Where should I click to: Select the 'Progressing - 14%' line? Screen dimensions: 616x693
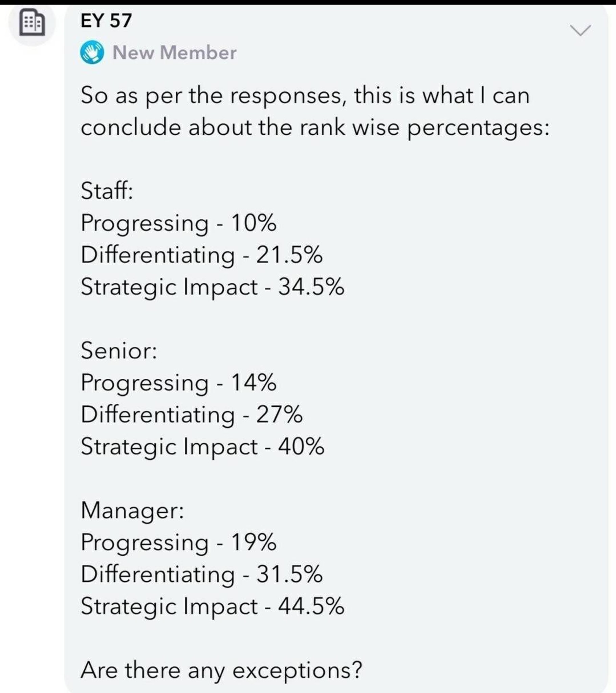pyautogui.click(x=179, y=383)
